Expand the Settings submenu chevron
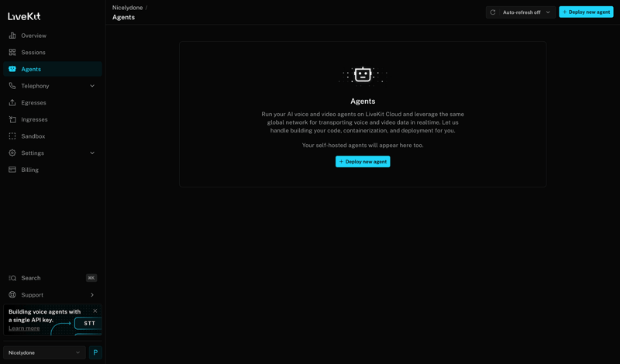The width and height of the screenshot is (620, 364). [92, 153]
